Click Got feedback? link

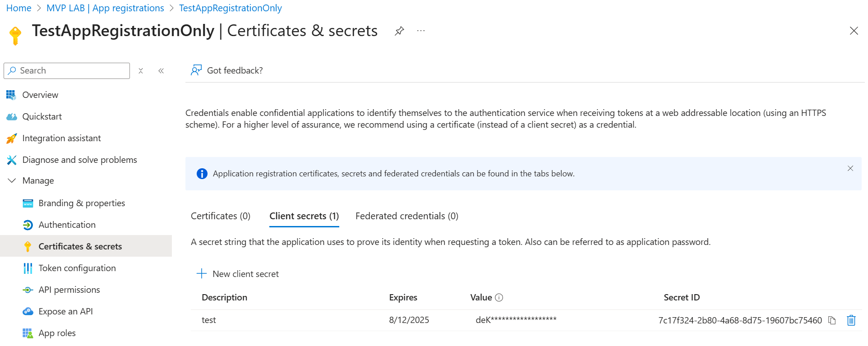pyautogui.click(x=235, y=70)
